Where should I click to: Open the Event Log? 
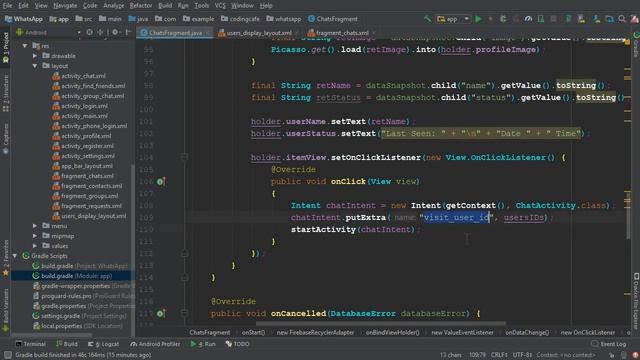(x=609, y=344)
